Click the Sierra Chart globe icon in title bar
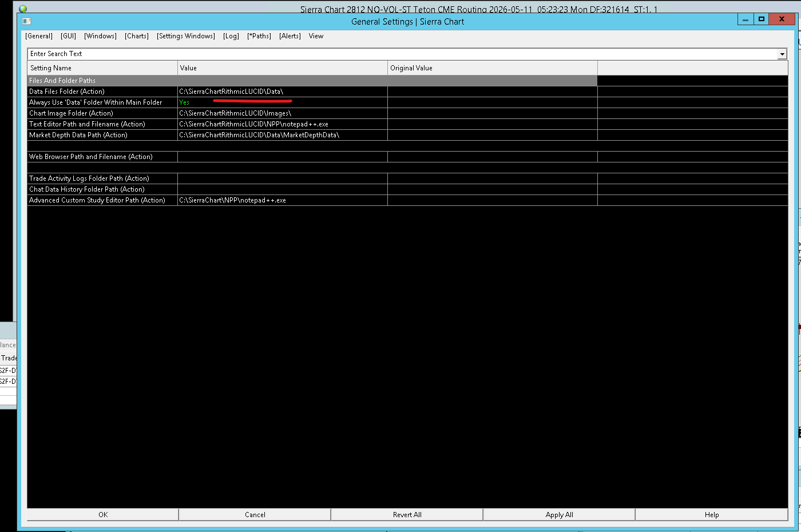 tap(23, 9)
